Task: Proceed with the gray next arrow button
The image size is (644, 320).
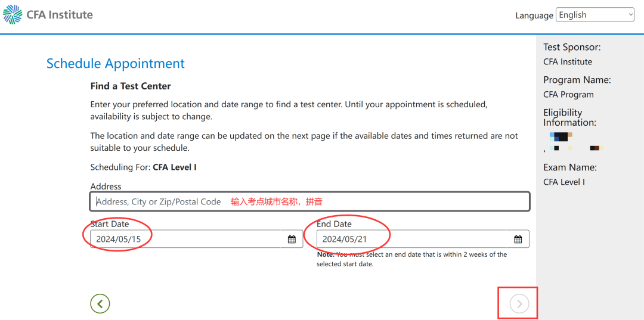Action: coord(519,304)
